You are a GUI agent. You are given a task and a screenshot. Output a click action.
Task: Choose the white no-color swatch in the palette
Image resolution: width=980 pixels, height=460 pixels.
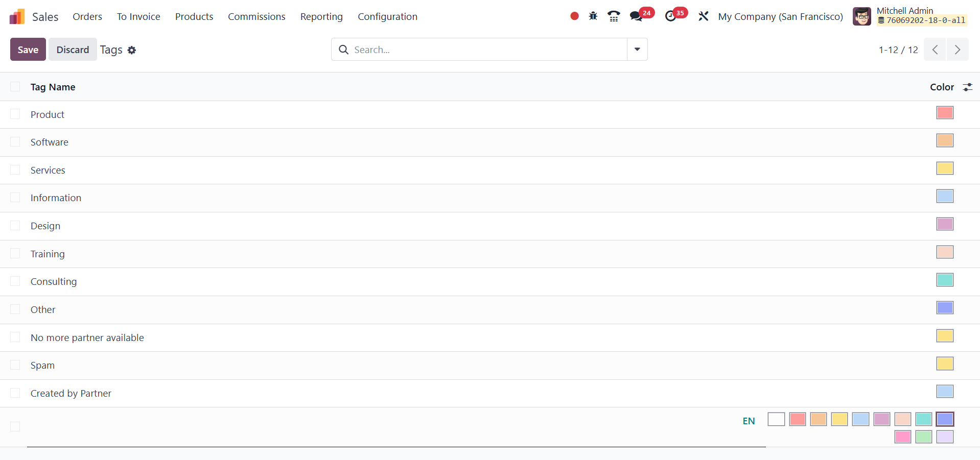click(x=776, y=419)
